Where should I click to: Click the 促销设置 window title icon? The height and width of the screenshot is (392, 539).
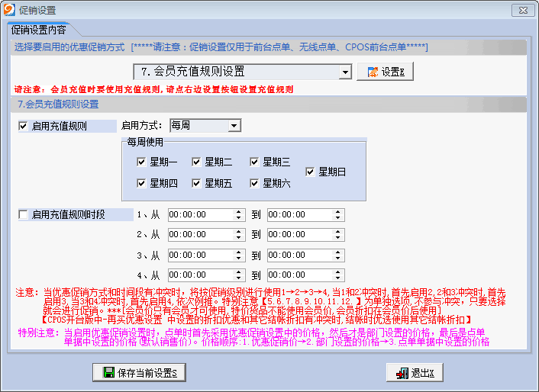10,11
